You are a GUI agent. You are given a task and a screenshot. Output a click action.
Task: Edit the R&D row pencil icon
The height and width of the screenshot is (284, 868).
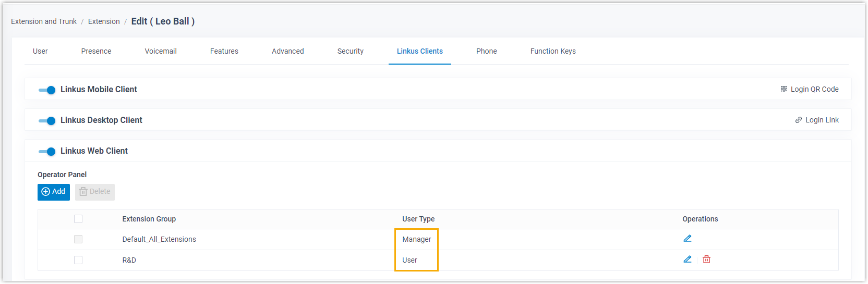[x=688, y=260]
